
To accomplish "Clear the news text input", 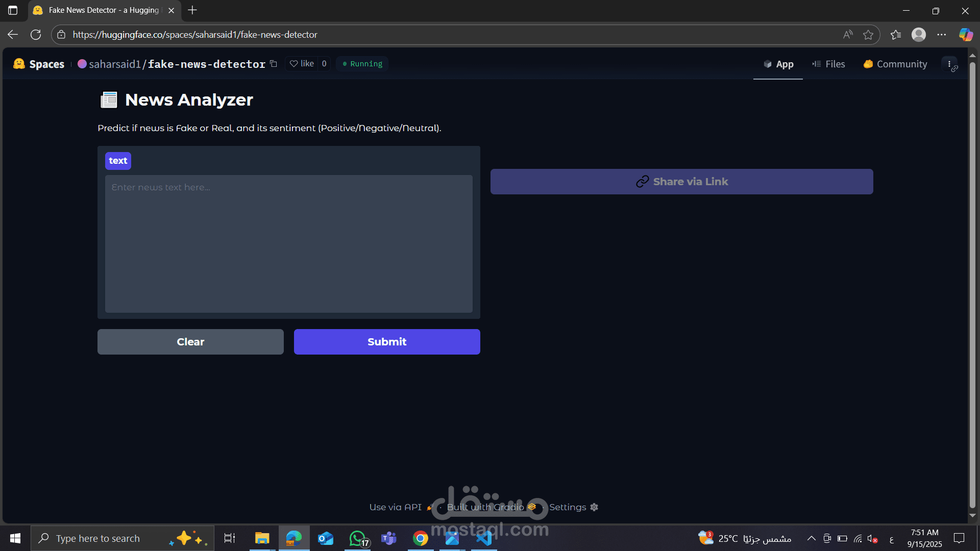I will [190, 342].
